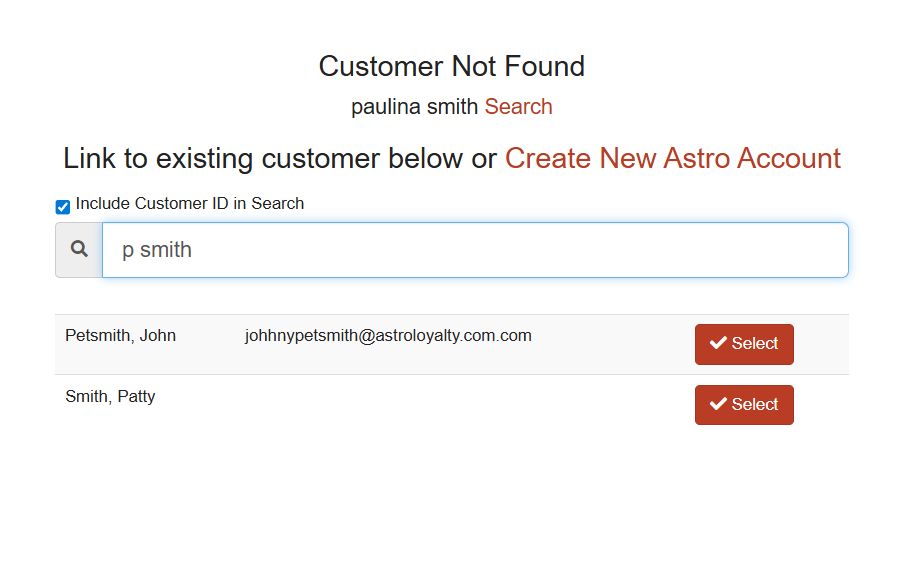Click checkmark icon in Petsmith's Select button

coord(718,344)
